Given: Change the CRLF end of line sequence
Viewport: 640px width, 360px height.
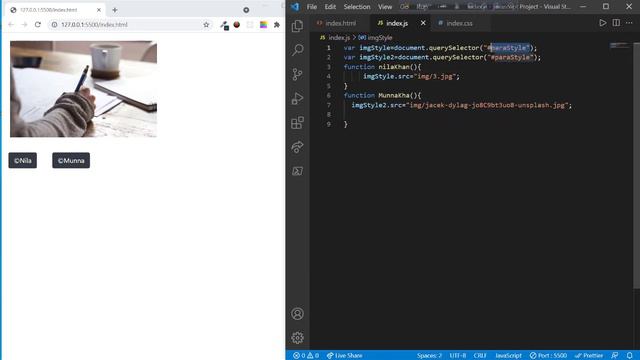Looking at the screenshot, I should tap(480, 356).
